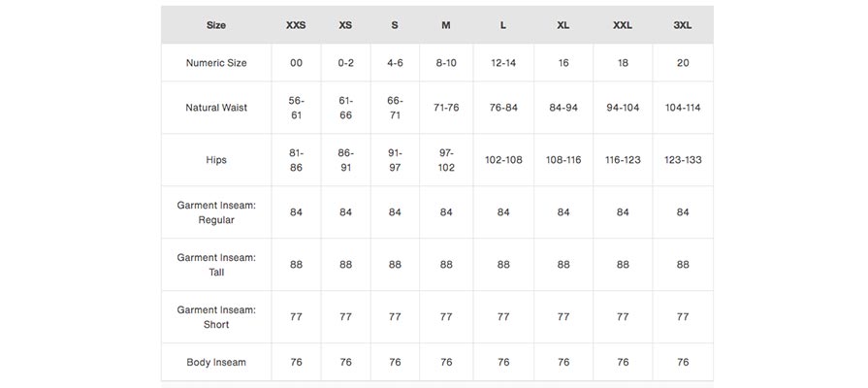Click Garment Inseam: Tall row label
868x388 pixels.
coord(216,265)
